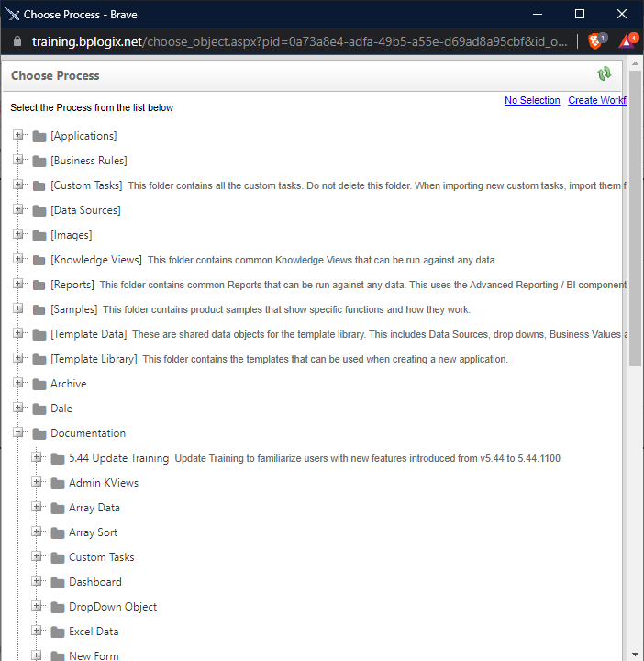
Task: Click the DropDown Object folder icon
Action: [x=58, y=607]
